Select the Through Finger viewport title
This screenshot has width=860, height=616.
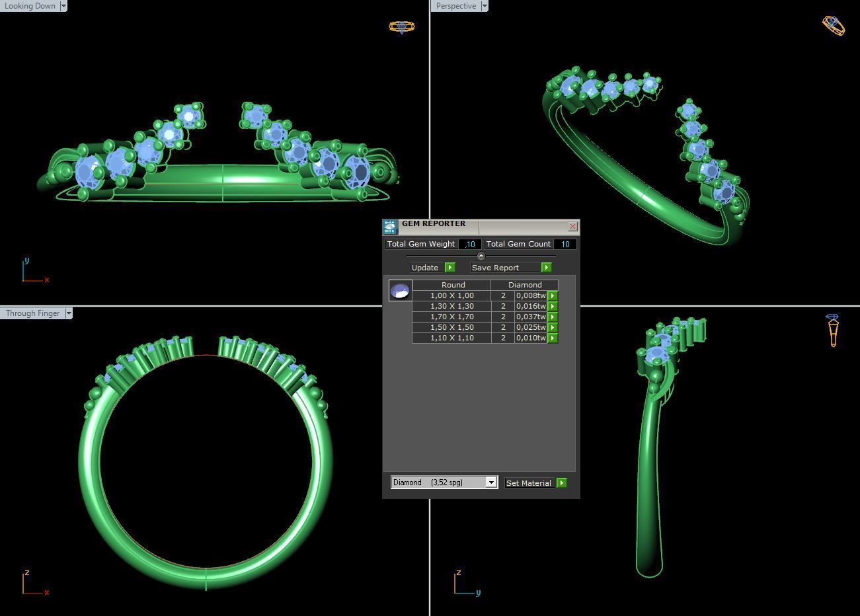[32, 313]
